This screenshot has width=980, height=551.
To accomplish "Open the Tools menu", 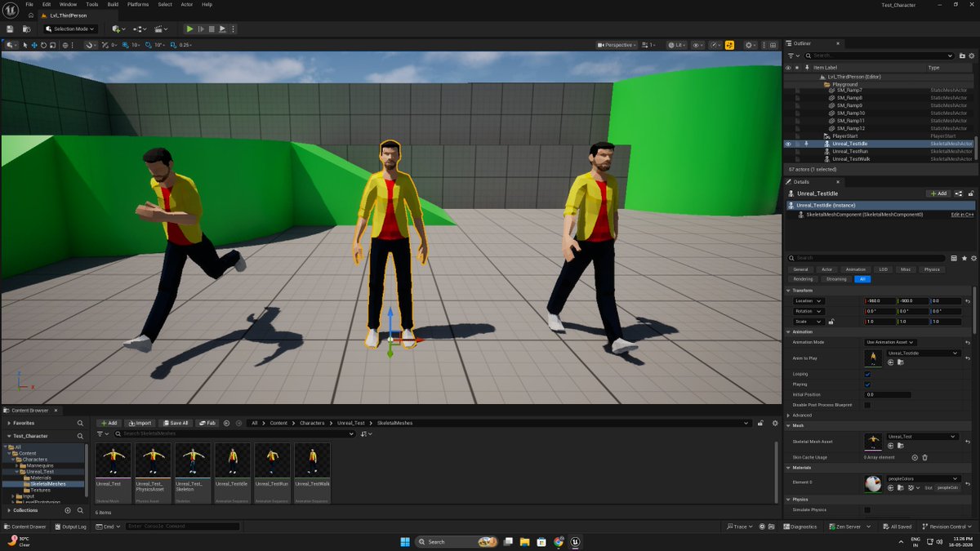I will tap(91, 4).
